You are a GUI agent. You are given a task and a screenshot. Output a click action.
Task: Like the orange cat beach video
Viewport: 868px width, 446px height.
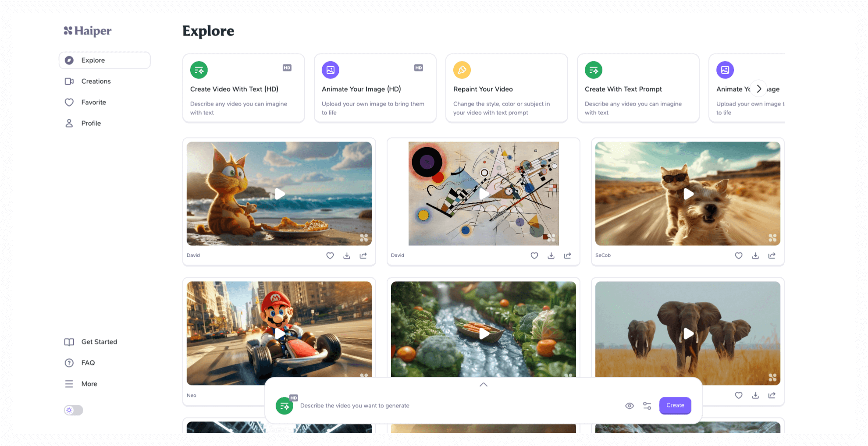click(x=330, y=255)
